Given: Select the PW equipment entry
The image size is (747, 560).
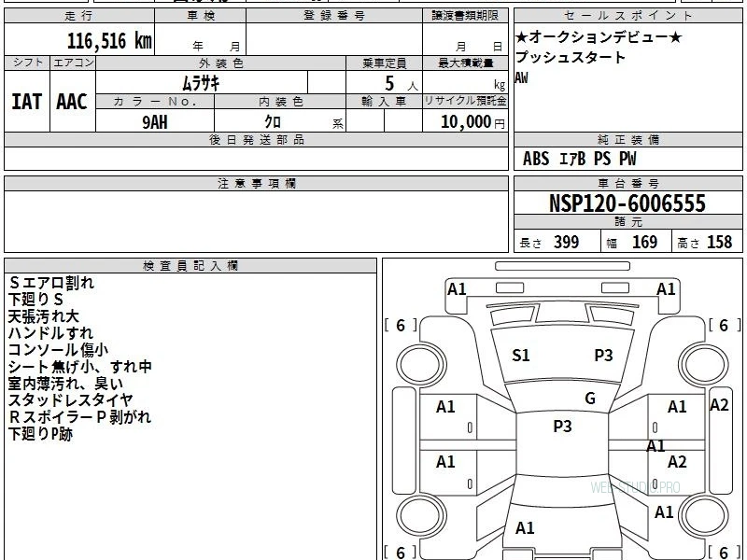Looking at the screenshot, I should click(x=627, y=159).
